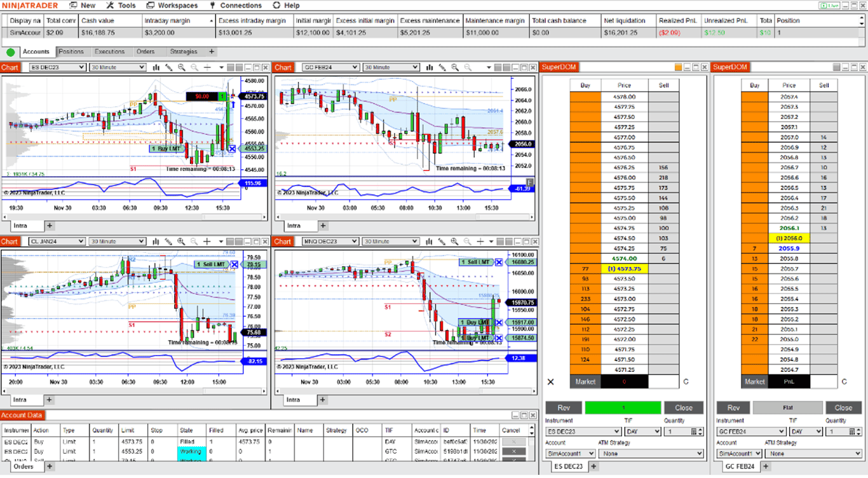Open the Help menu
This screenshot has height=478, width=868.
[286, 5]
